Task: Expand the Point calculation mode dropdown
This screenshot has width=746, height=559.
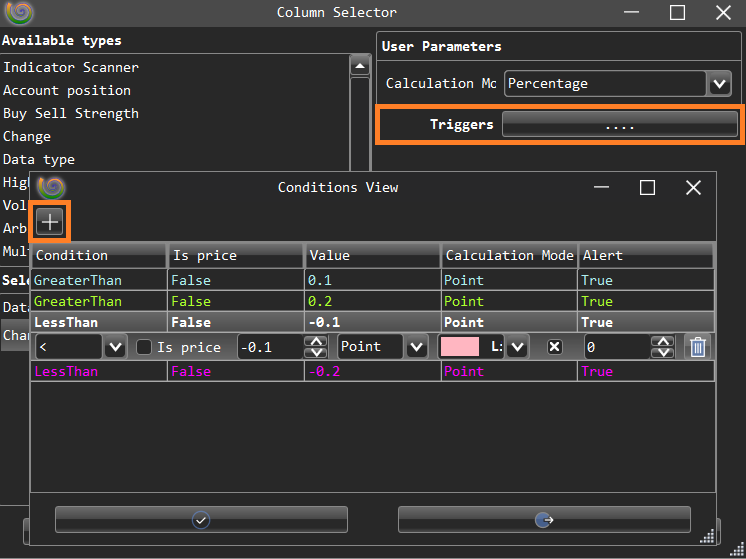Action: 417,347
